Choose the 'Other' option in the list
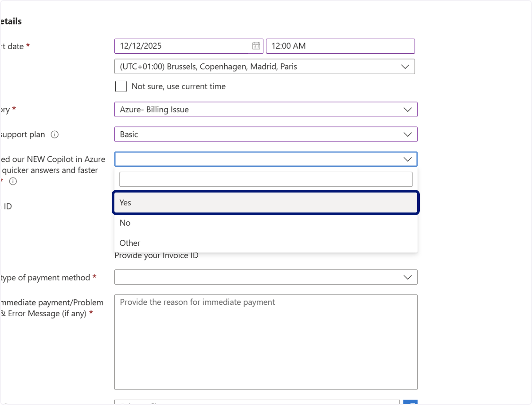 coord(266,243)
